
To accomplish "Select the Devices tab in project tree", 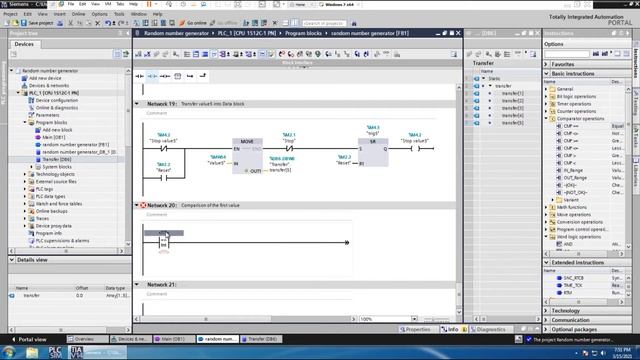I will point(24,44).
